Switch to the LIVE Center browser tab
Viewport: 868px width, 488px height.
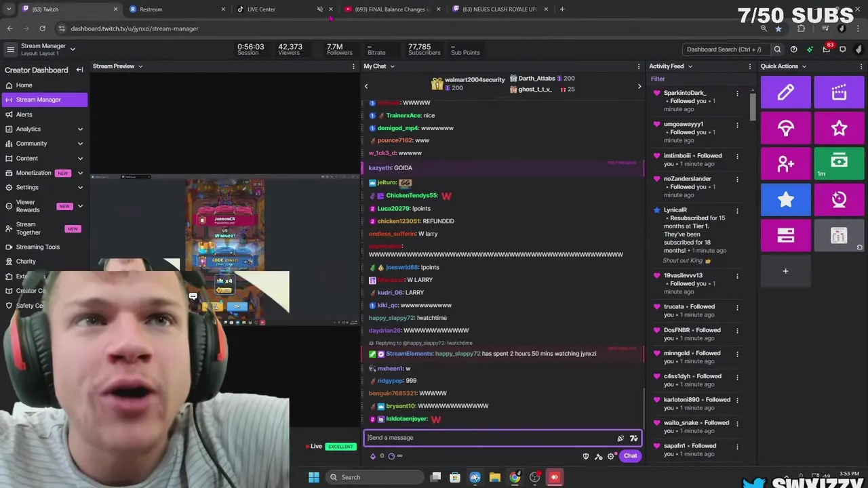coord(285,9)
